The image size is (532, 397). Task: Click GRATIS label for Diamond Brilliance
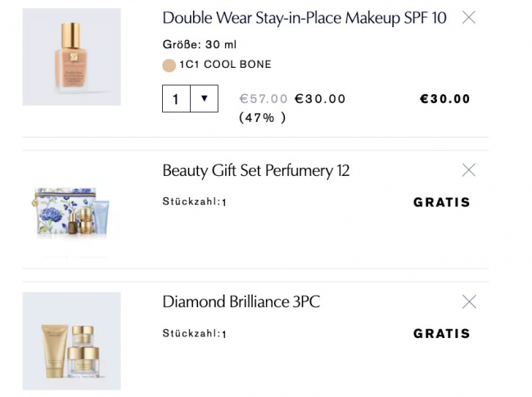(442, 333)
